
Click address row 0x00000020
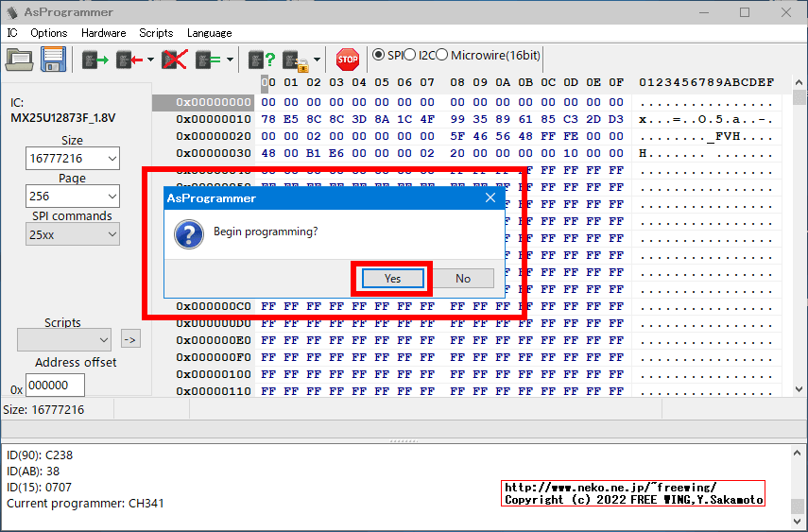214,136
